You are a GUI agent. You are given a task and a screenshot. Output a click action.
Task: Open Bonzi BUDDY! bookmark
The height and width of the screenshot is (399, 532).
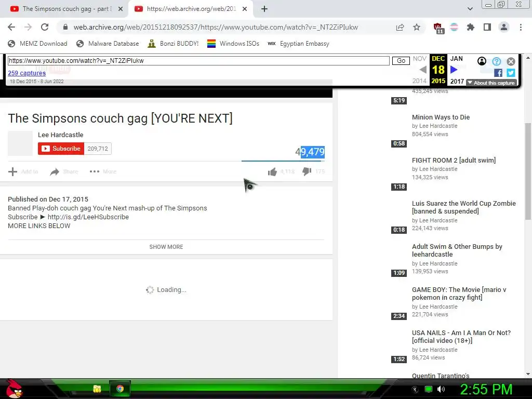173,44
